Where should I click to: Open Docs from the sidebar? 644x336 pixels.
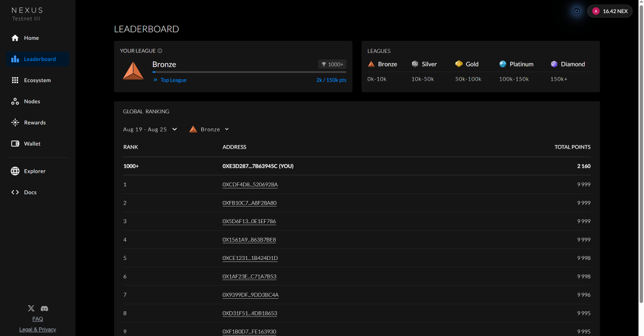(38, 192)
